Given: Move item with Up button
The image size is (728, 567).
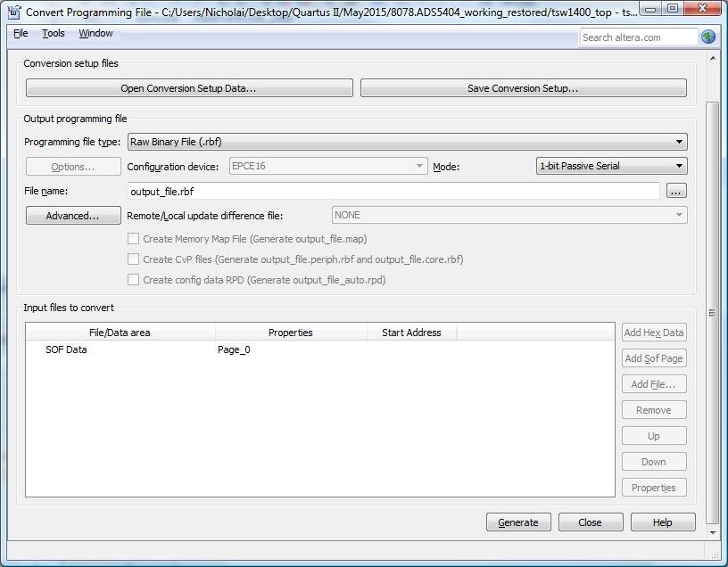Looking at the screenshot, I should pos(654,436).
